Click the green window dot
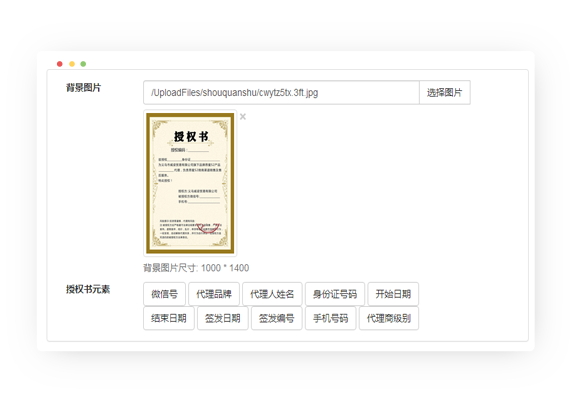The width and height of the screenshot is (570, 400). point(83,64)
